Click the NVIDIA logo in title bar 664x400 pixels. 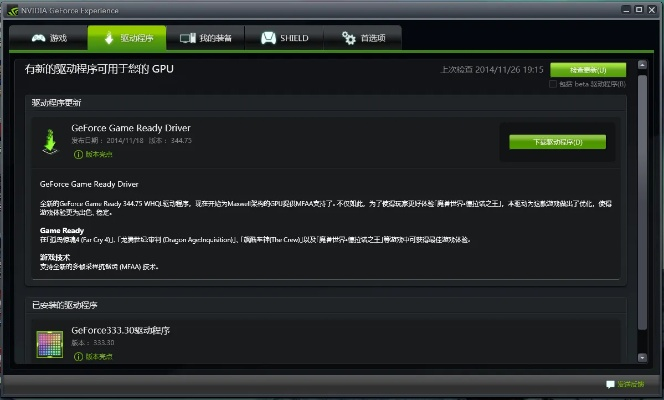[x=12, y=7]
